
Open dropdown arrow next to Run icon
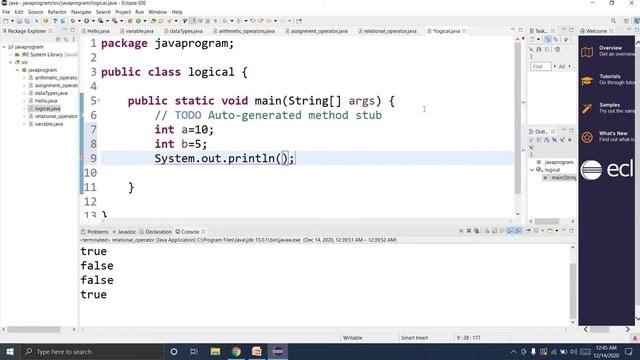coord(93,21)
